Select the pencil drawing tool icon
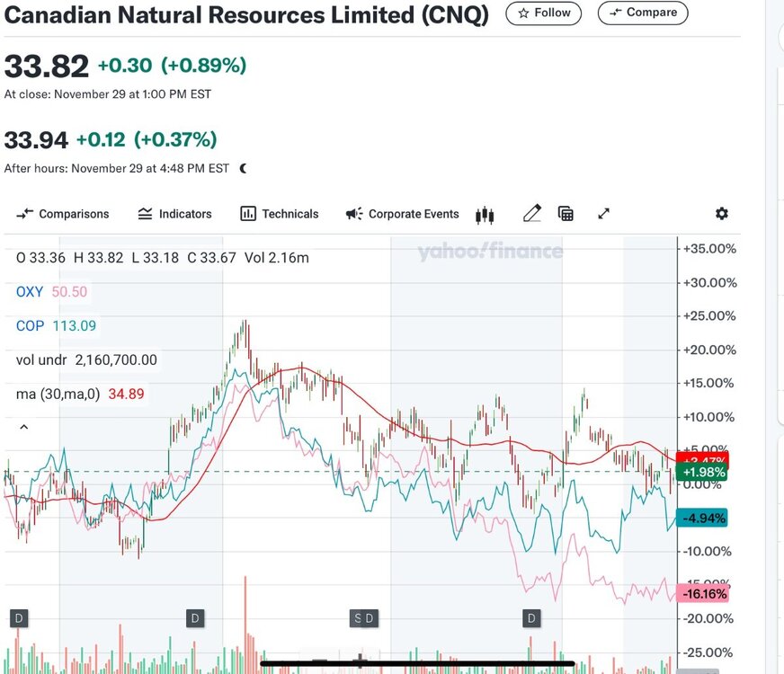The width and height of the screenshot is (784, 674). coord(532,213)
